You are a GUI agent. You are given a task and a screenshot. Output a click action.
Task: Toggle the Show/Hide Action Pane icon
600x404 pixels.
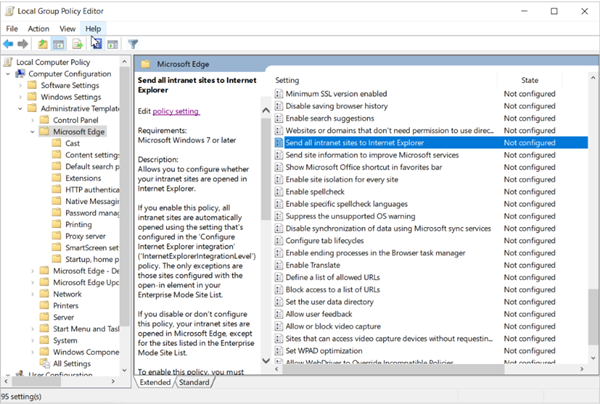tap(112, 44)
